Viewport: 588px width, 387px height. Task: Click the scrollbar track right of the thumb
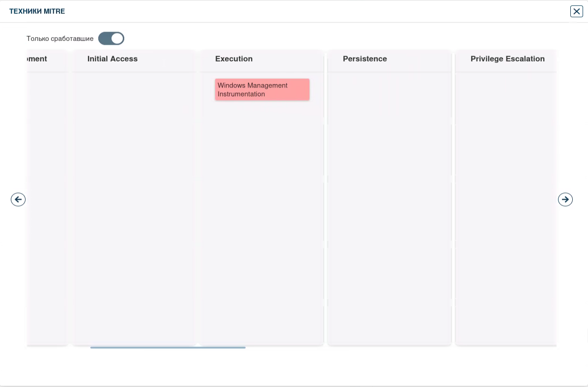pyautogui.click(x=393, y=348)
